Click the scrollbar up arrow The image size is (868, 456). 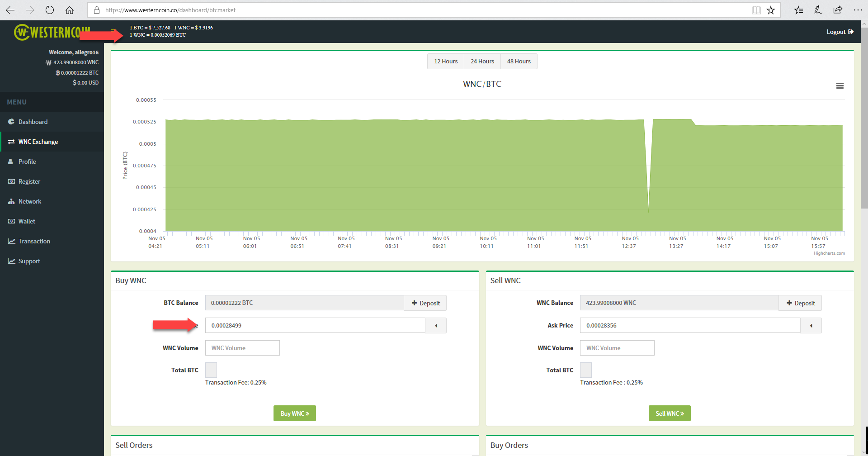click(x=864, y=24)
